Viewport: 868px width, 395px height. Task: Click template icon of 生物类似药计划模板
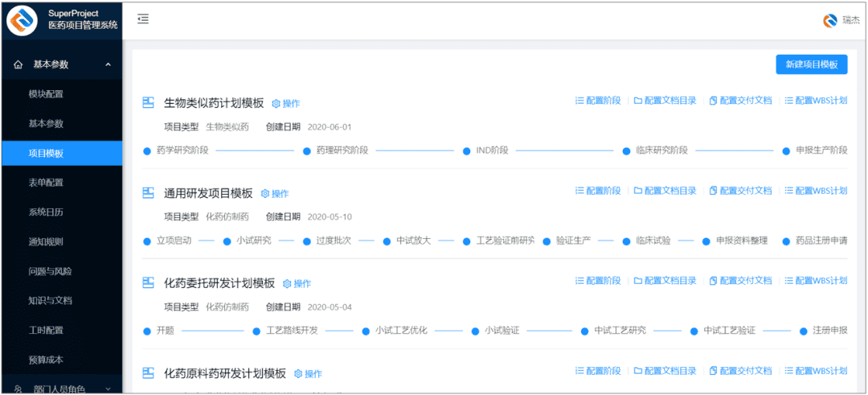coord(148,102)
